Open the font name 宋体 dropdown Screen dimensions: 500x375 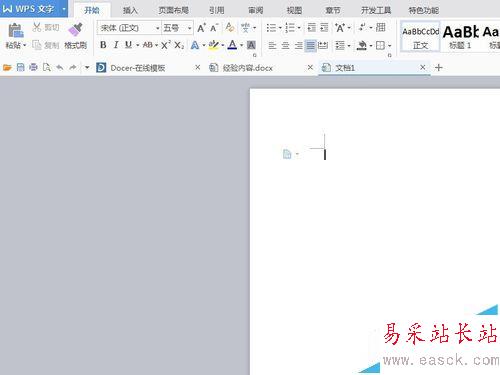point(158,28)
